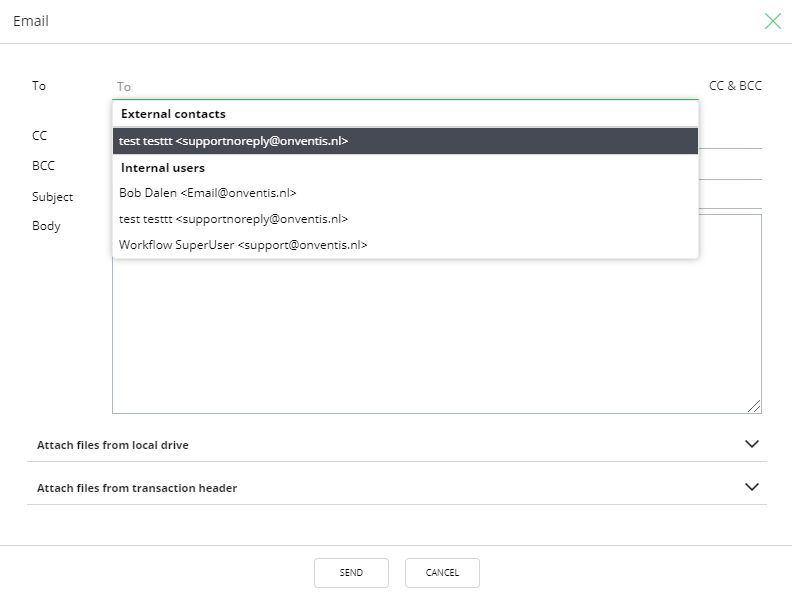This screenshot has height=593, width=792.
Task: Click inside the email Body text area
Action: [436, 336]
